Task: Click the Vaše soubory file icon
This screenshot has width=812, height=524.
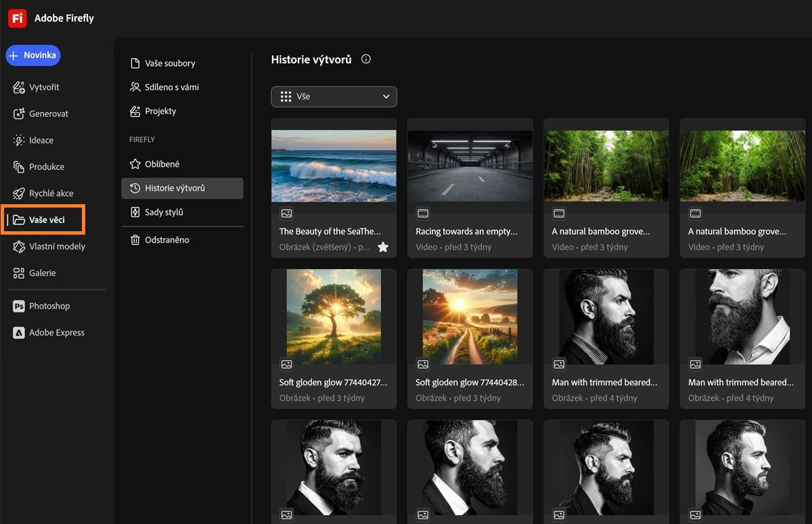Action: tap(135, 63)
